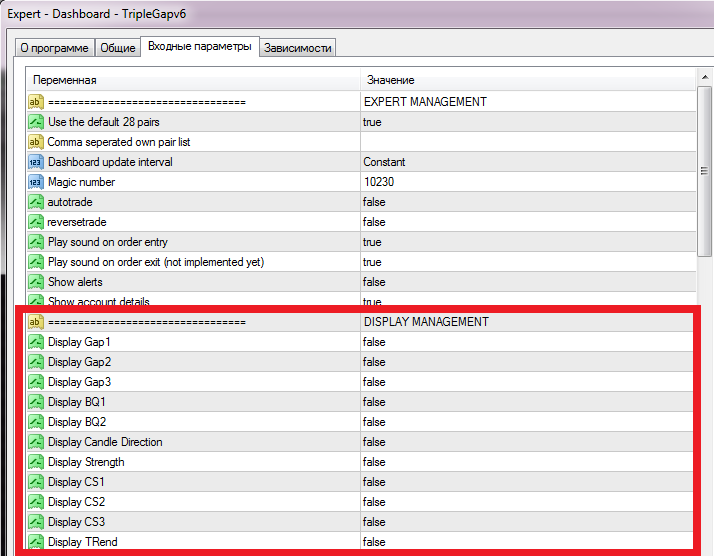Viewport: 714px width, 556px height.
Task: Select the false value for Display Gap1
Action: 526,342
